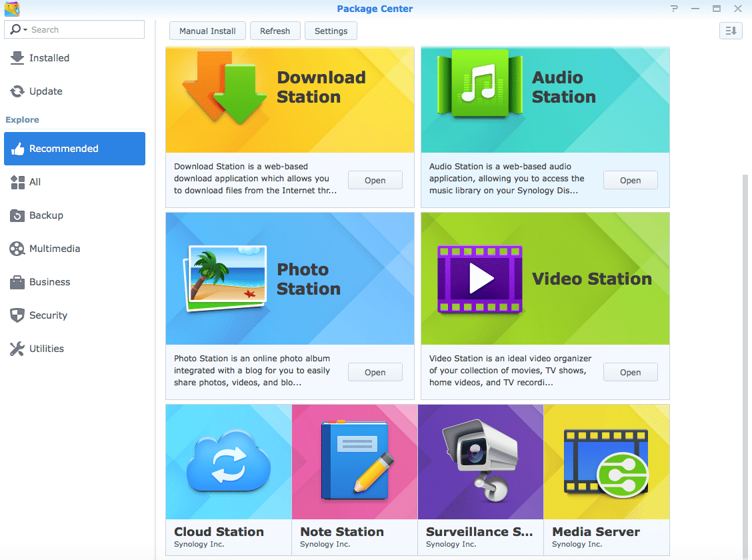This screenshot has height=560, width=752.
Task: Open Video Station with its Open button
Action: pos(630,373)
